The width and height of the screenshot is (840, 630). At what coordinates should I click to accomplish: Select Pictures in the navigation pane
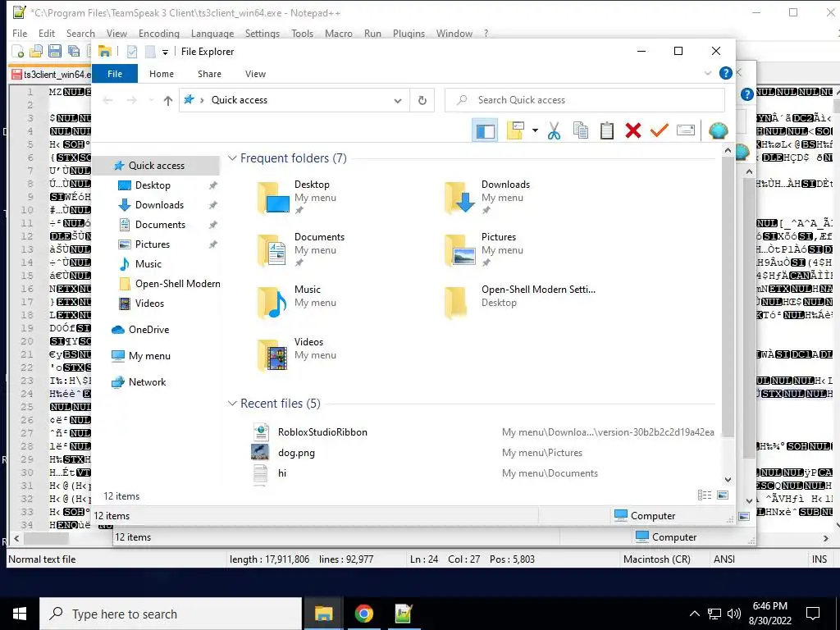click(x=152, y=244)
